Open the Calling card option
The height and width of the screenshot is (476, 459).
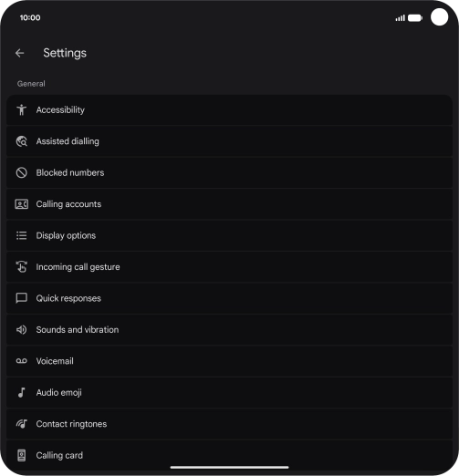pos(229,455)
